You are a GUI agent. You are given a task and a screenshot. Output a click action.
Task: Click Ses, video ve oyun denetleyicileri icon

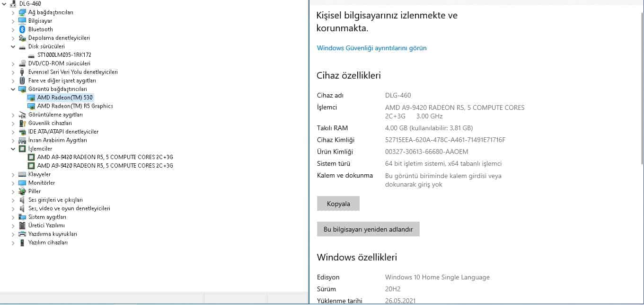point(22,208)
